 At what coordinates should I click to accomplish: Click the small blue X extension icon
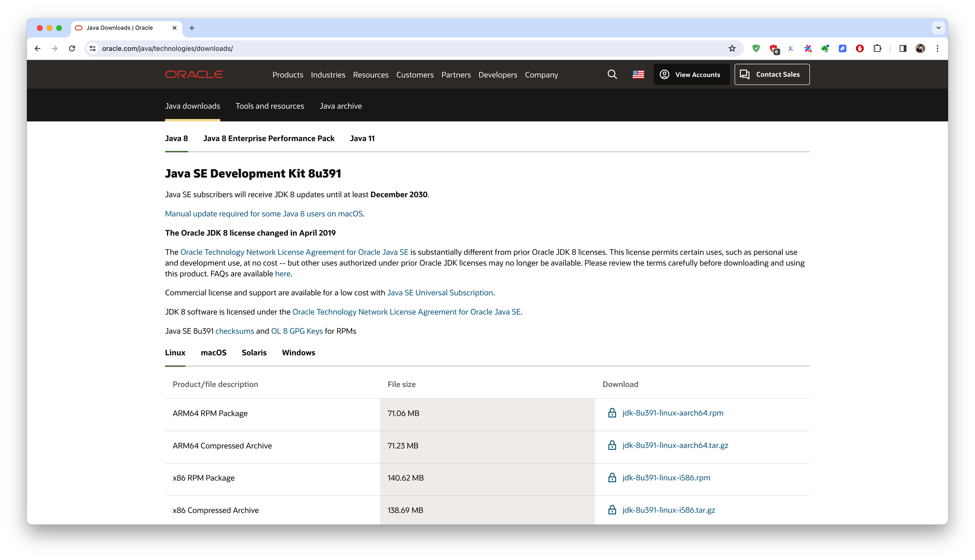pyautogui.click(x=791, y=48)
